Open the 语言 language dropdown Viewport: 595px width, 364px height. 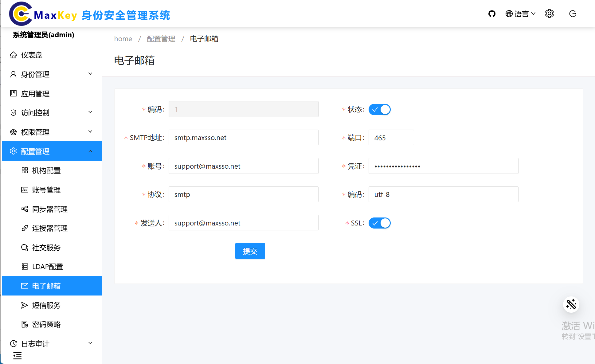click(x=520, y=14)
